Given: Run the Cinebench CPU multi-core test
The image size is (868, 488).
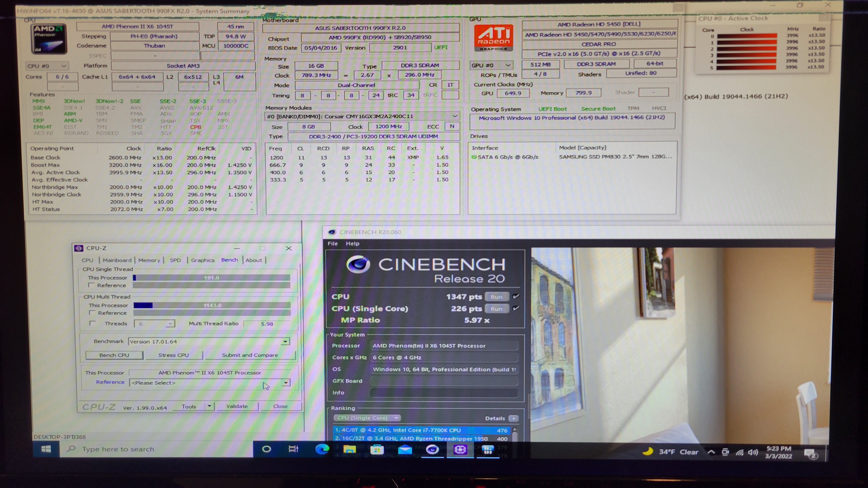Looking at the screenshot, I should (x=496, y=297).
